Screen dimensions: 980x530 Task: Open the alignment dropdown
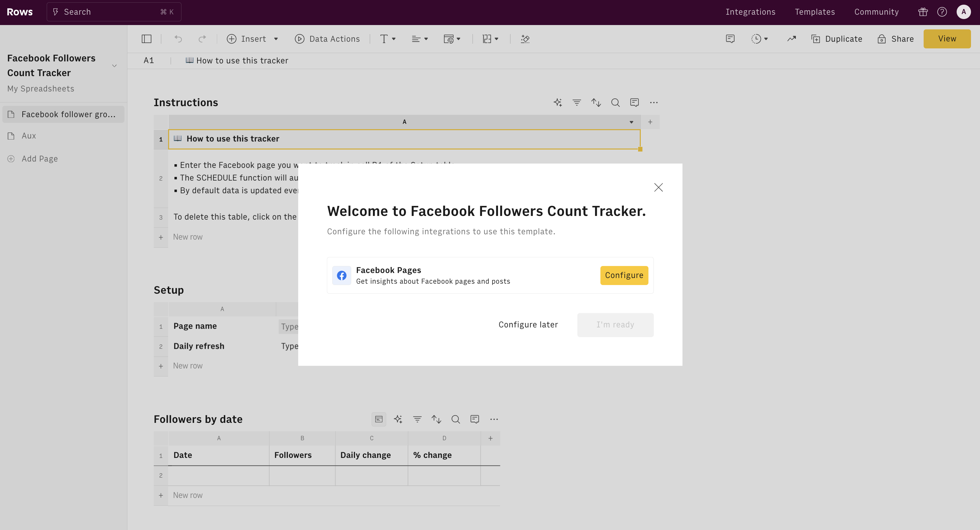pyautogui.click(x=420, y=39)
